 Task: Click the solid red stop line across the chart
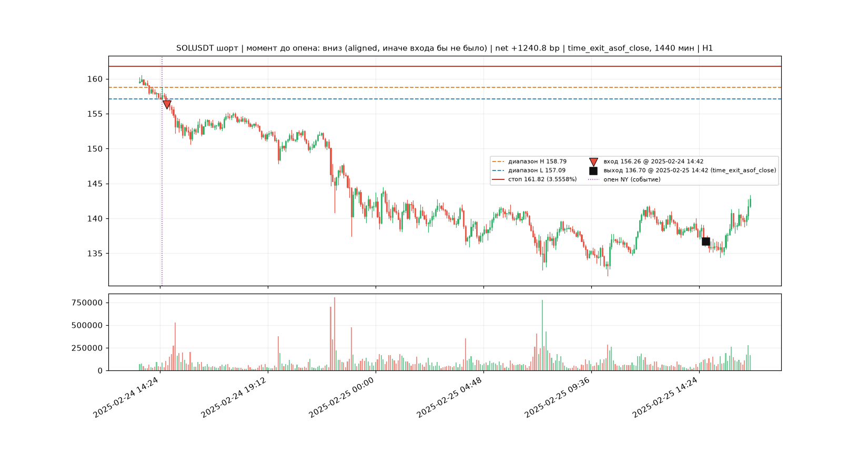tap(445, 66)
